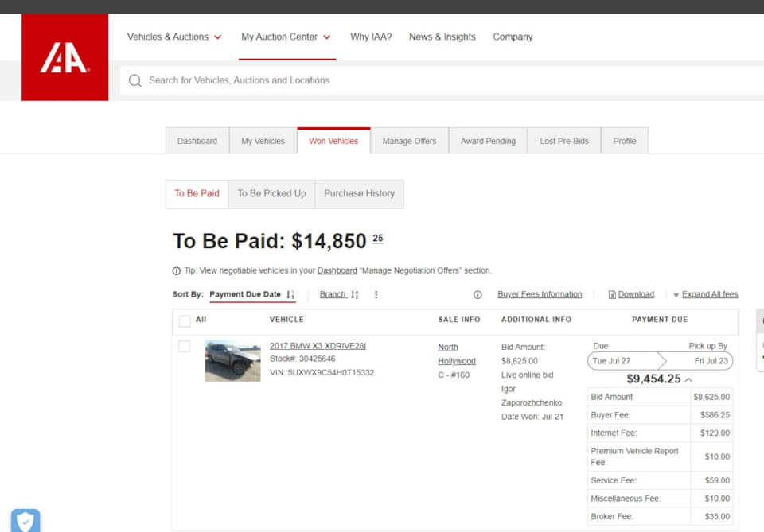Switch to the My Vehicles tab
Image resolution: width=764 pixels, height=532 pixels.
[x=263, y=141]
